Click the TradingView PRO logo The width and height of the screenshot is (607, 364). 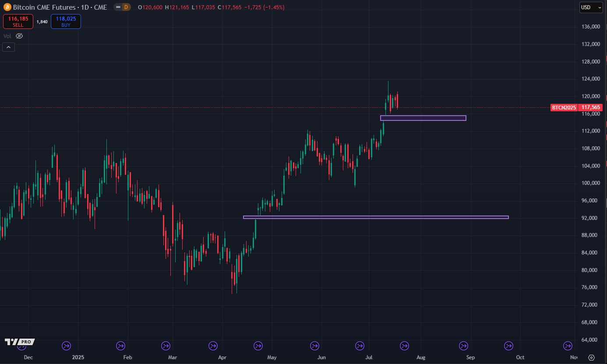tap(20, 342)
